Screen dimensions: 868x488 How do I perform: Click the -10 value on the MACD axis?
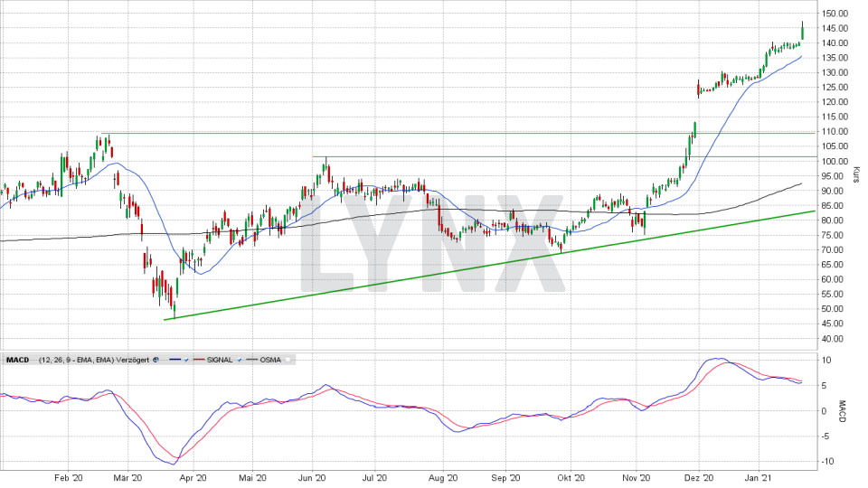[826, 462]
